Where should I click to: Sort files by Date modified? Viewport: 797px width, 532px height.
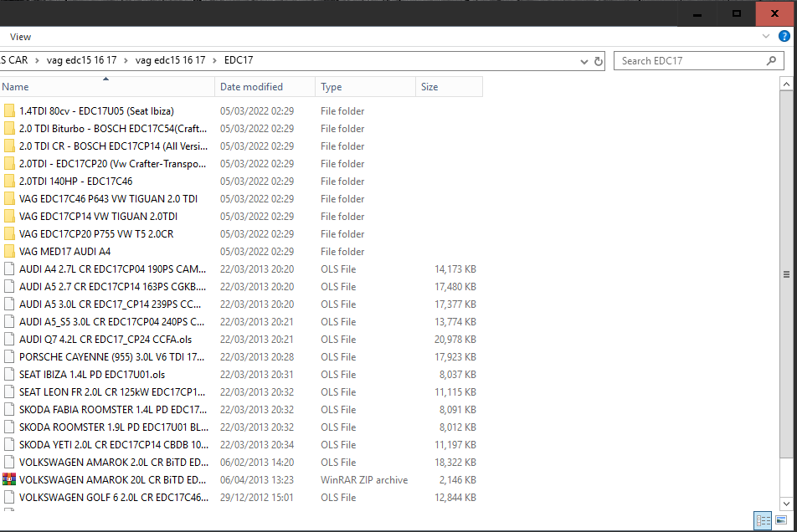252,86
